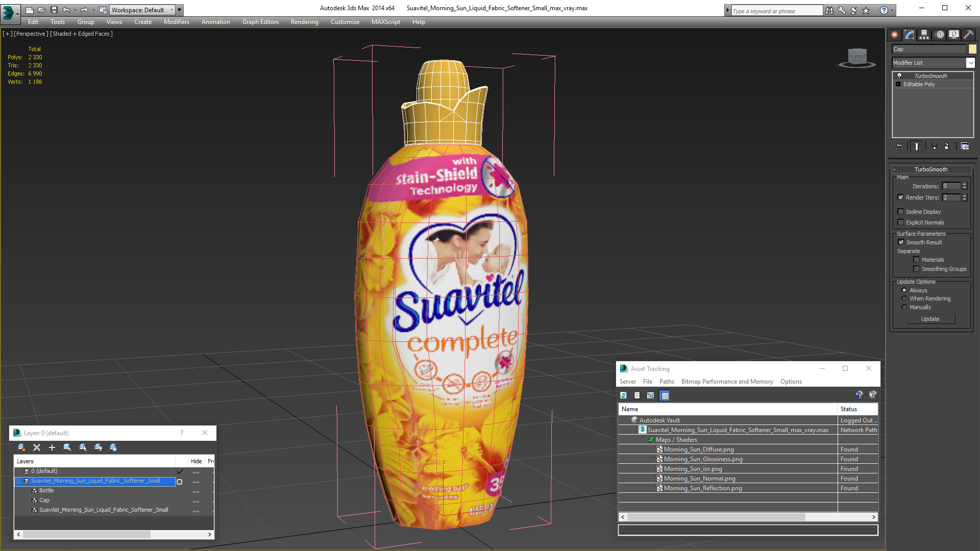Open Undo history dropdown arrow
The width and height of the screenshot is (980, 551).
[x=75, y=10]
